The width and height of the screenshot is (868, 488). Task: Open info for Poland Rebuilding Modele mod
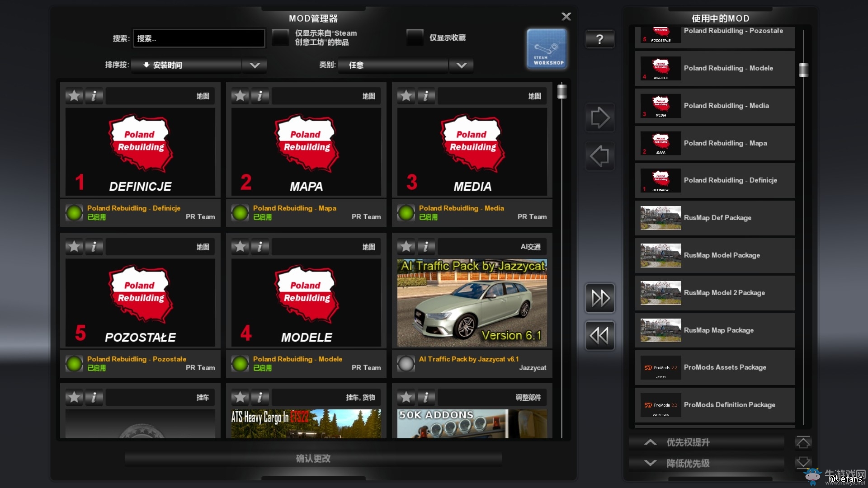tap(260, 247)
